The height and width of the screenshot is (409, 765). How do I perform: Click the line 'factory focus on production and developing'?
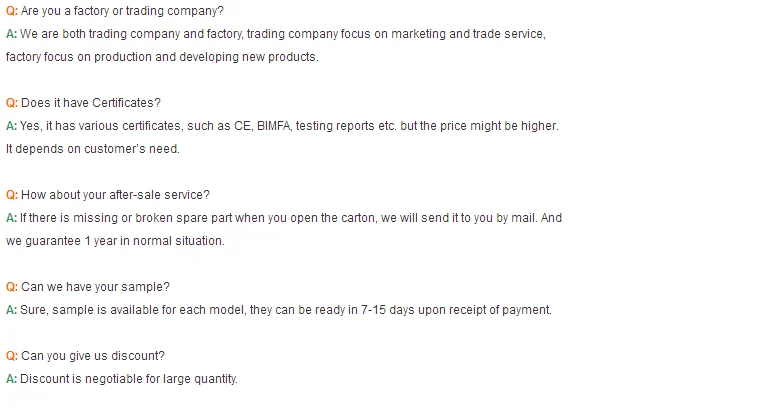tap(162, 57)
